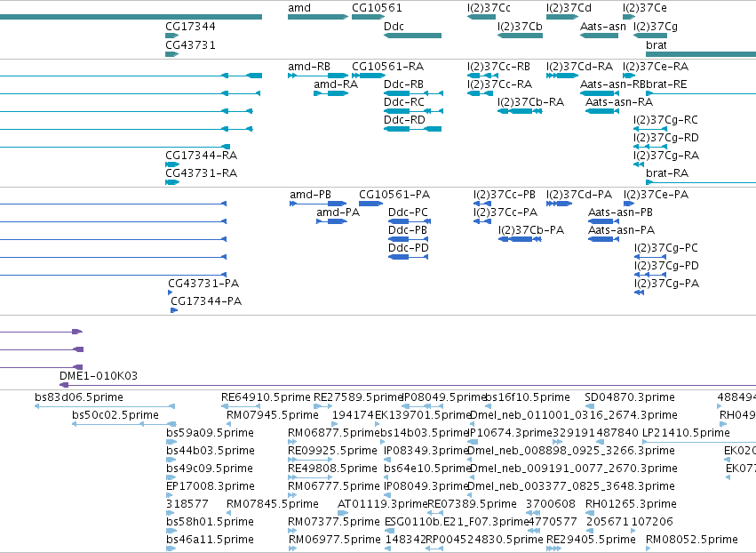Select the Ddc-PC protein label

click(x=408, y=212)
